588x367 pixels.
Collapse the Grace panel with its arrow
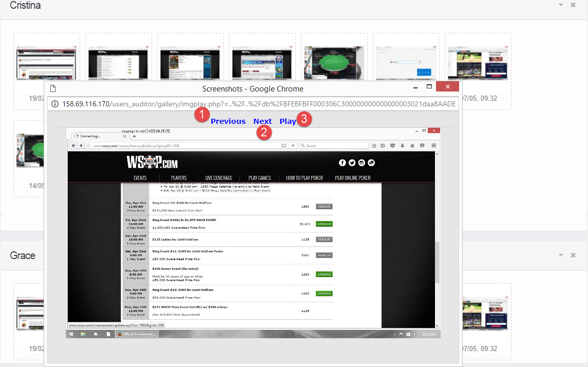click(561, 255)
